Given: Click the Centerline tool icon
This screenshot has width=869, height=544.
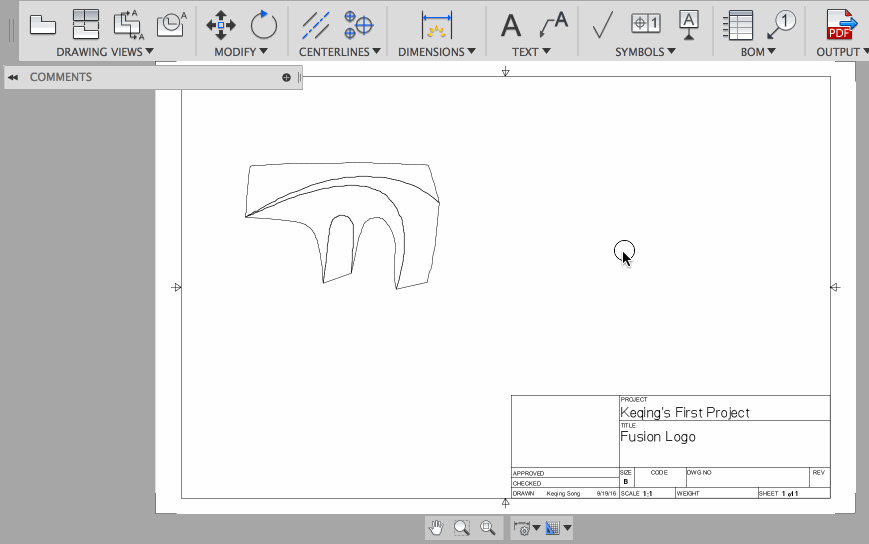Looking at the screenshot, I should pos(316,24).
